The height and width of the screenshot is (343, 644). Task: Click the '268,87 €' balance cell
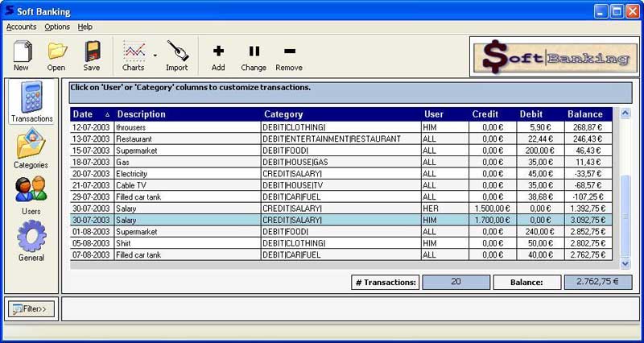tap(588, 128)
